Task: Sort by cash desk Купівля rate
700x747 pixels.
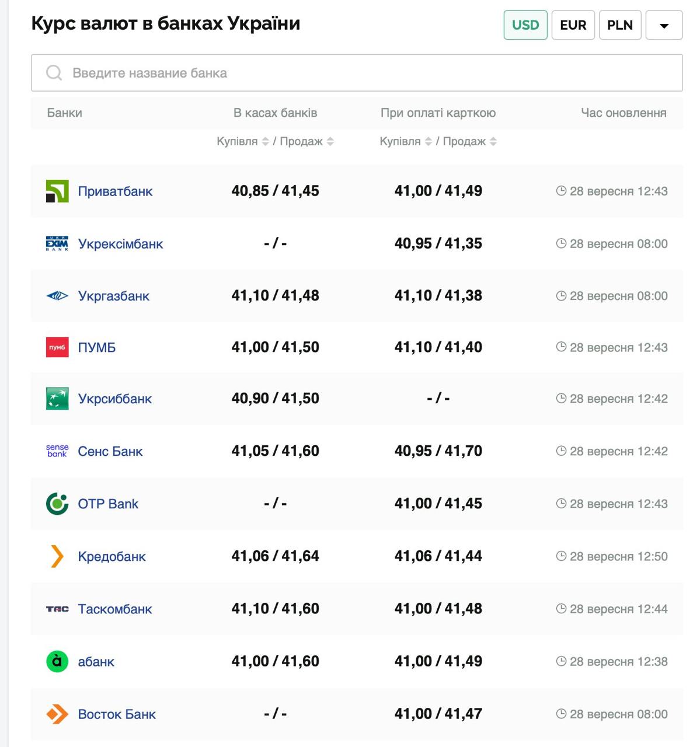Action: coord(265,141)
